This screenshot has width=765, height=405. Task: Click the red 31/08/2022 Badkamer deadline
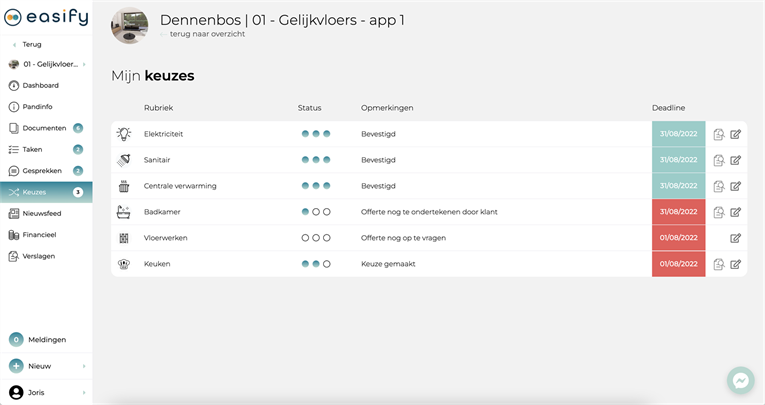pyautogui.click(x=678, y=212)
